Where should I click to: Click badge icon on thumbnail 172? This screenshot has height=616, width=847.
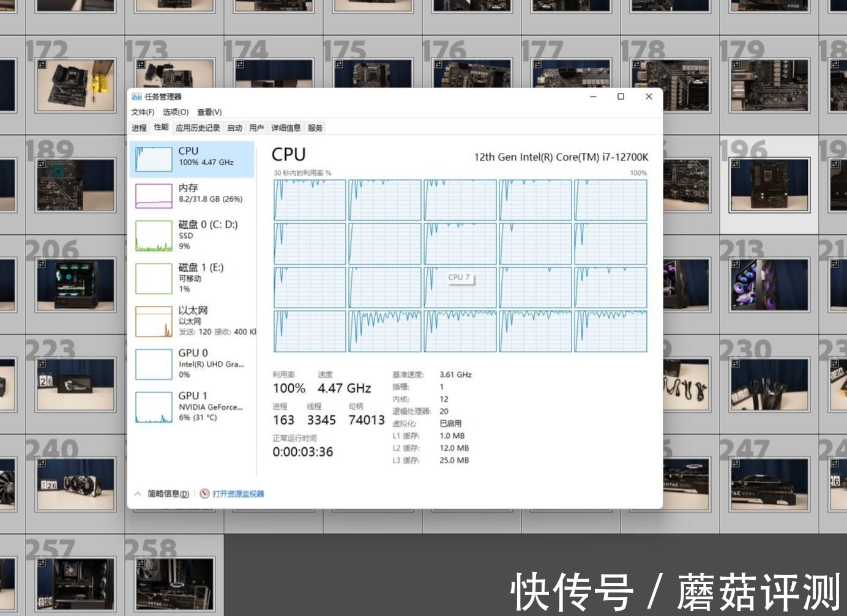[x=42, y=64]
